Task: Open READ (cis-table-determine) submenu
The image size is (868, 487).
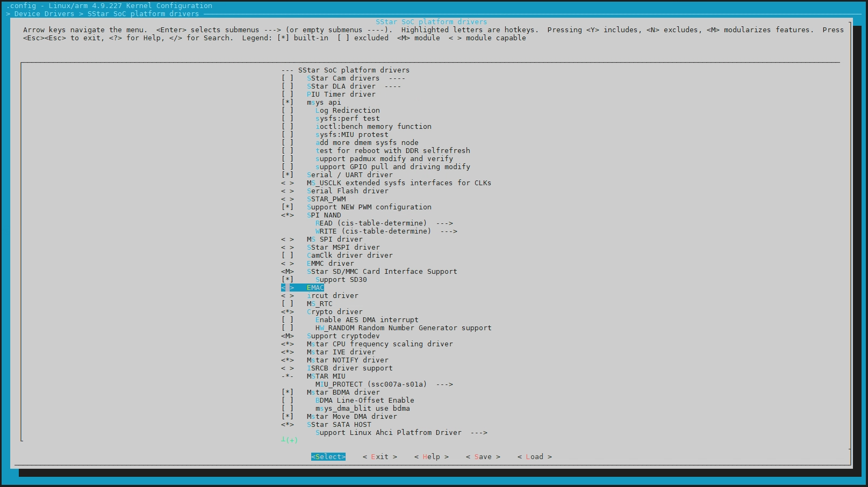Action: [x=384, y=223]
